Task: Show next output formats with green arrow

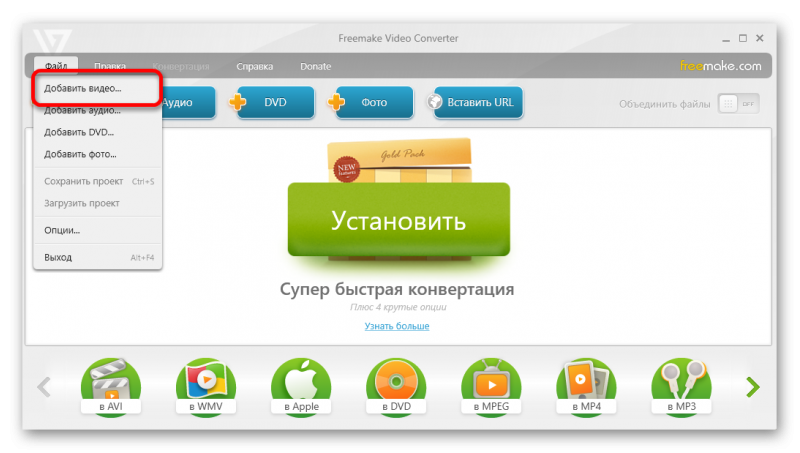Action: pos(753,387)
